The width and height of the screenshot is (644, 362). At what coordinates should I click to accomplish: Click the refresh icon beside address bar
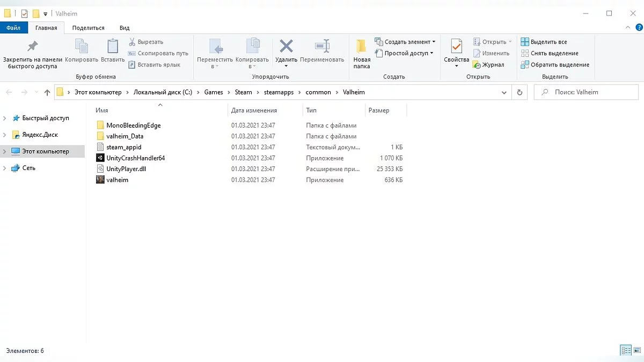click(x=519, y=92)
